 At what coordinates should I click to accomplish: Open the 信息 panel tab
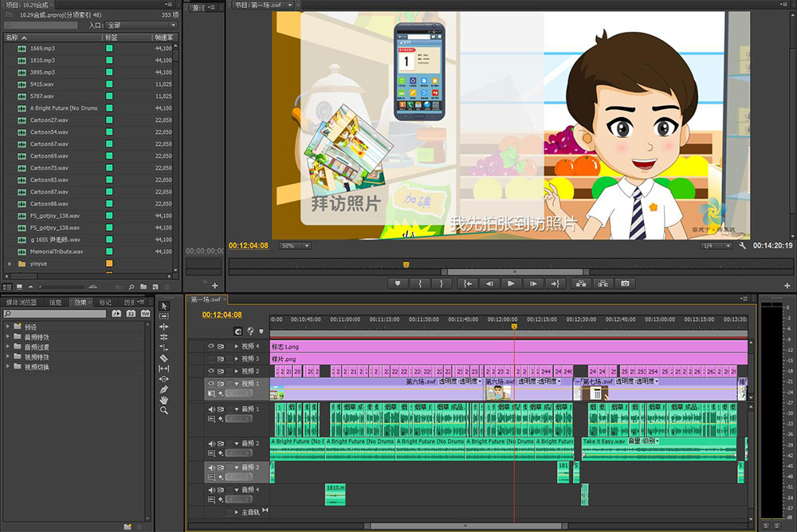click(x=55, y=303)
